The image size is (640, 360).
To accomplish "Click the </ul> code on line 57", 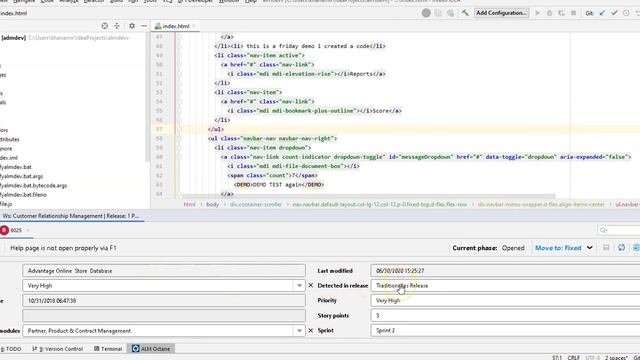I will pos(216,129).
